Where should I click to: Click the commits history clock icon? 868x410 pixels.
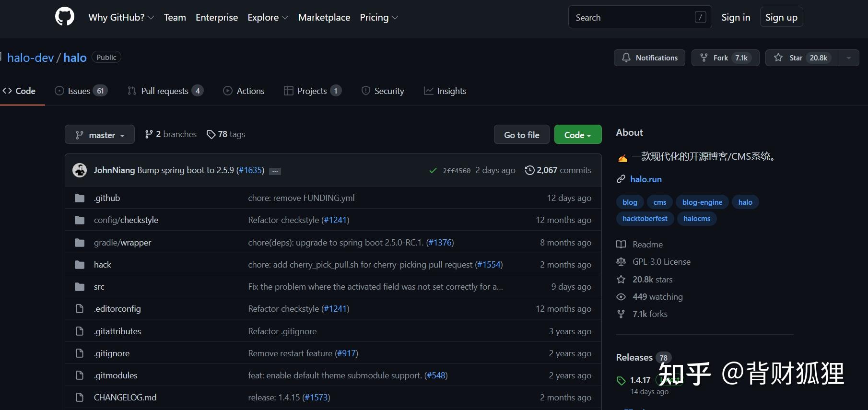pos(529,170)
